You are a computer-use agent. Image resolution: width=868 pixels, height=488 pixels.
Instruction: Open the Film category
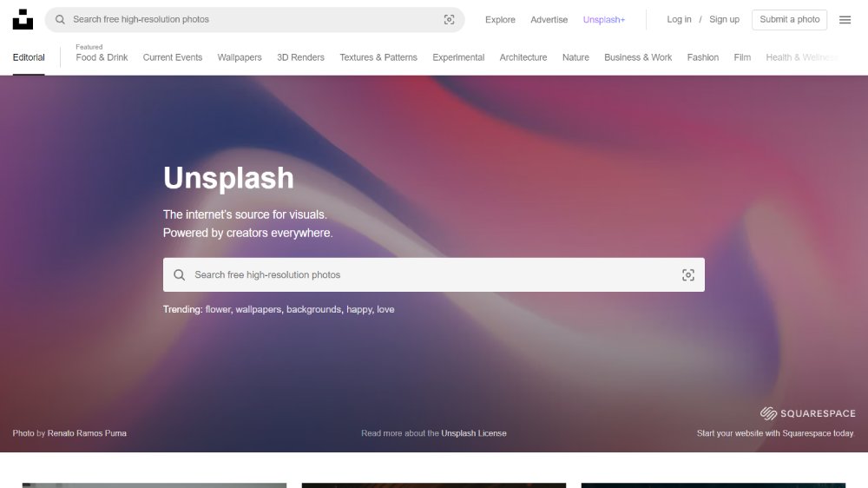tap(742, 57)
